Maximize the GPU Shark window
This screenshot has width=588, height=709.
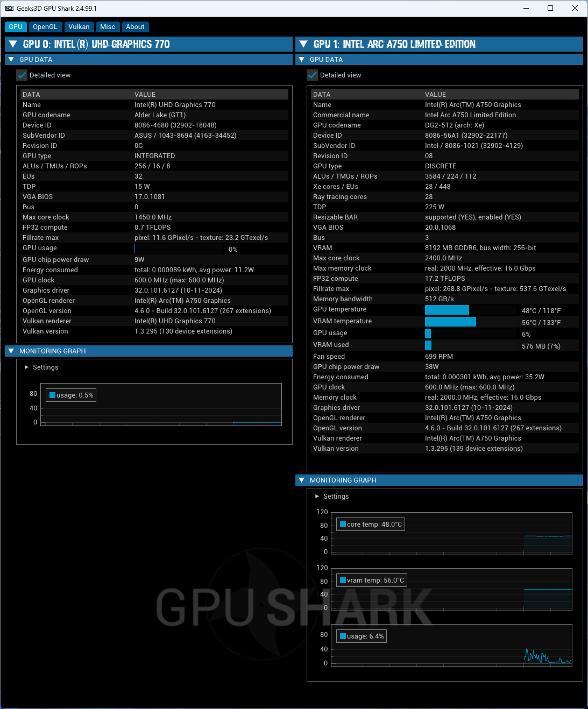point(550,8)
